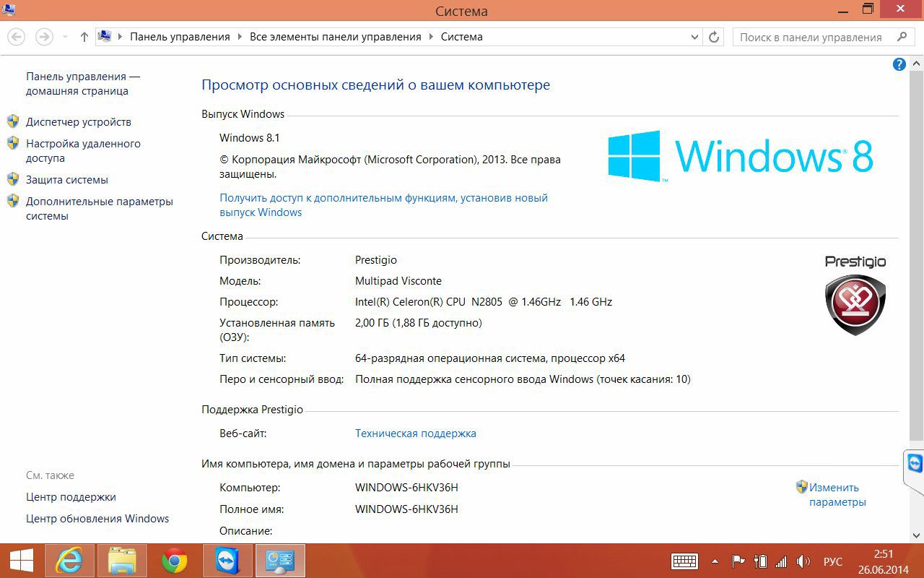
Task: Open File Explorer from taskbar
Action: pyautogui.click(x=122, y=561)
